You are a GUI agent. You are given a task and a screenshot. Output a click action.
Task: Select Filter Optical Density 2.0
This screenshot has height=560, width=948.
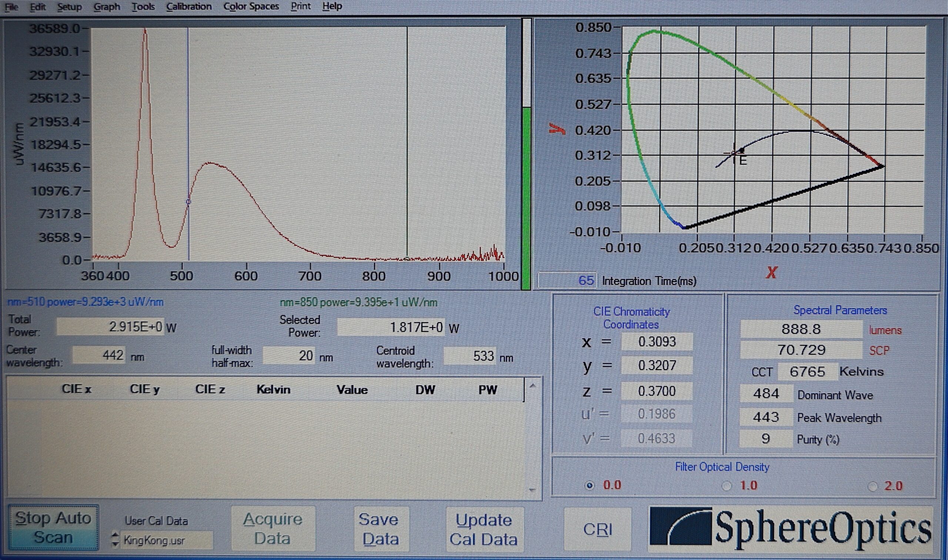(872, 486)
